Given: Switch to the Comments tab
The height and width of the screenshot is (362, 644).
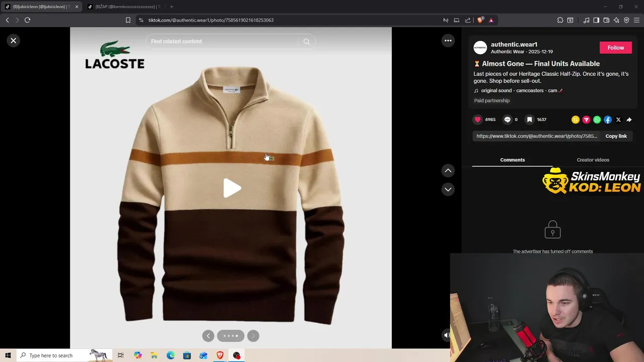Looking at the screenshot, I should [x=512, y=160].
